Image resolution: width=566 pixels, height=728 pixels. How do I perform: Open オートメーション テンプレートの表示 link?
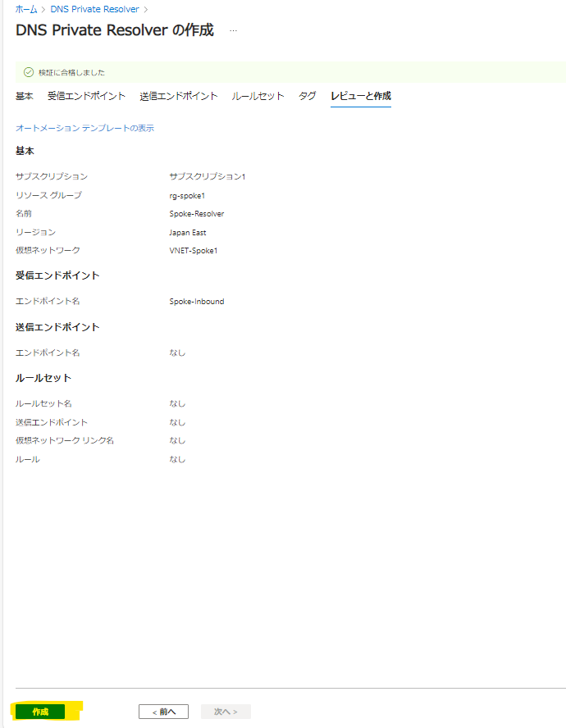point(84,128)
